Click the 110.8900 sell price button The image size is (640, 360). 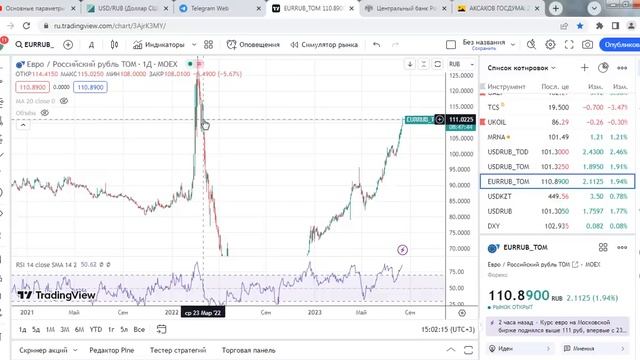(32, 87)
